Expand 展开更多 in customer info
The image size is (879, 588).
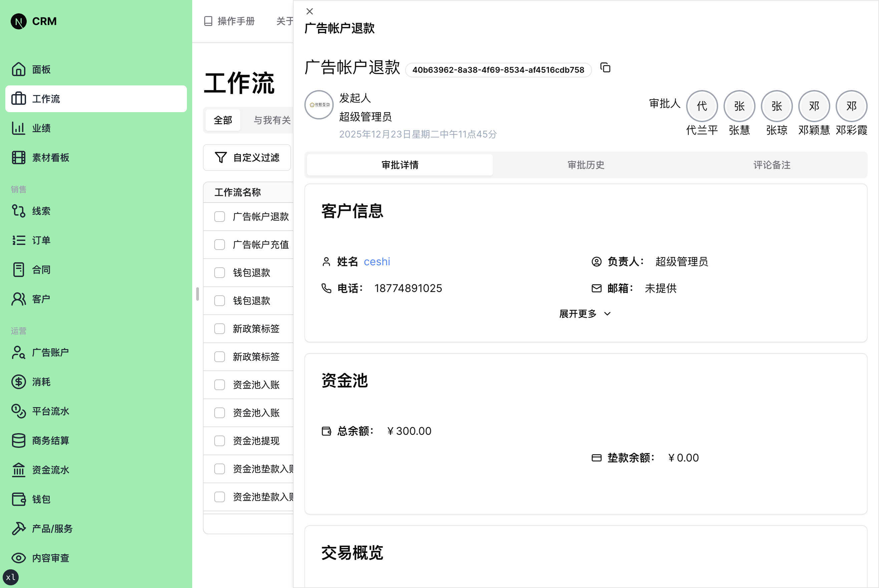click(x=584, y=313)
